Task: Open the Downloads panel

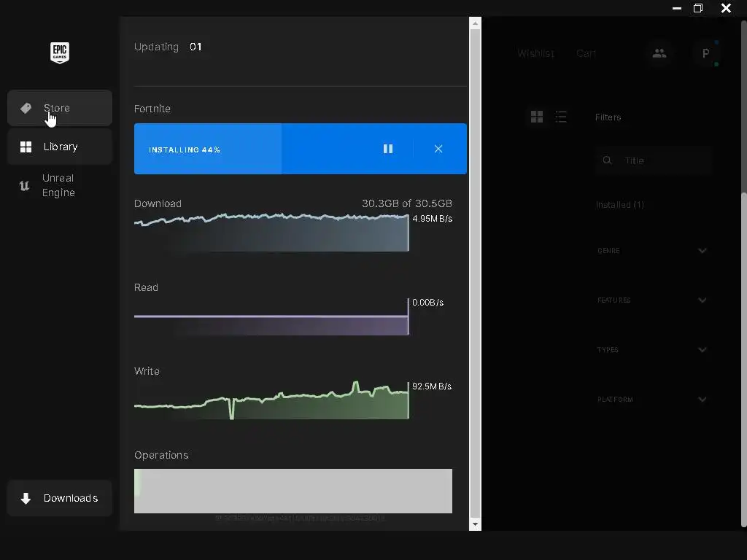Action: pyautogui.click(x=60, y=498)
